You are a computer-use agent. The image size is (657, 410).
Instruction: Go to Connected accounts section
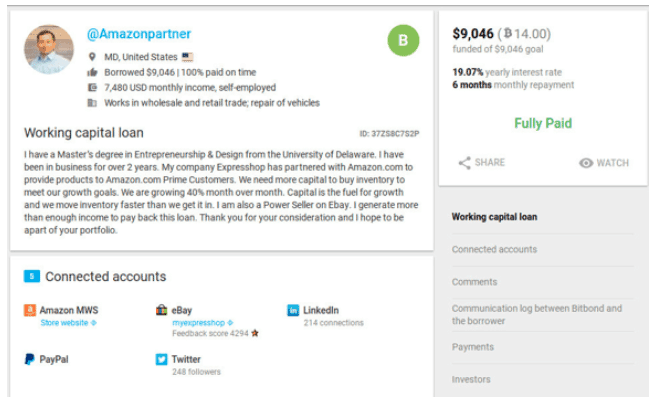494,249
